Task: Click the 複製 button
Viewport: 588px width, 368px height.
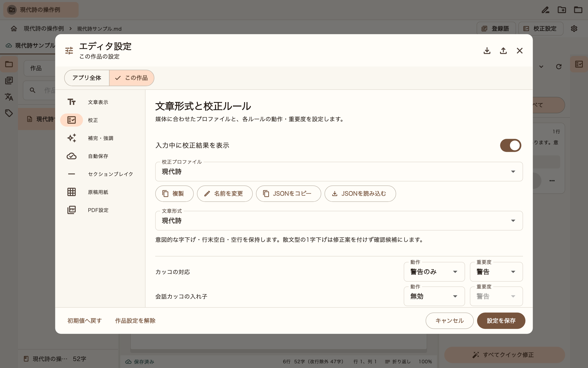Action: 174,193
